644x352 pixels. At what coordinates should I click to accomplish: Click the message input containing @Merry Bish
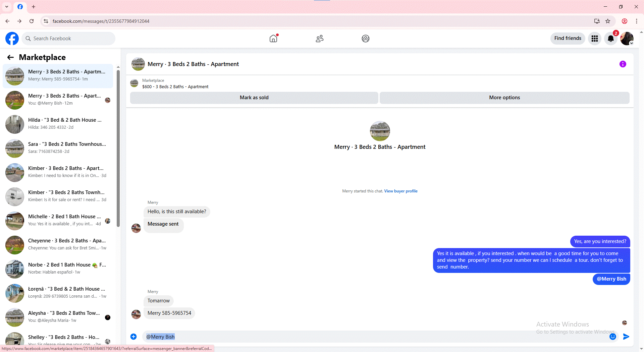375,337
